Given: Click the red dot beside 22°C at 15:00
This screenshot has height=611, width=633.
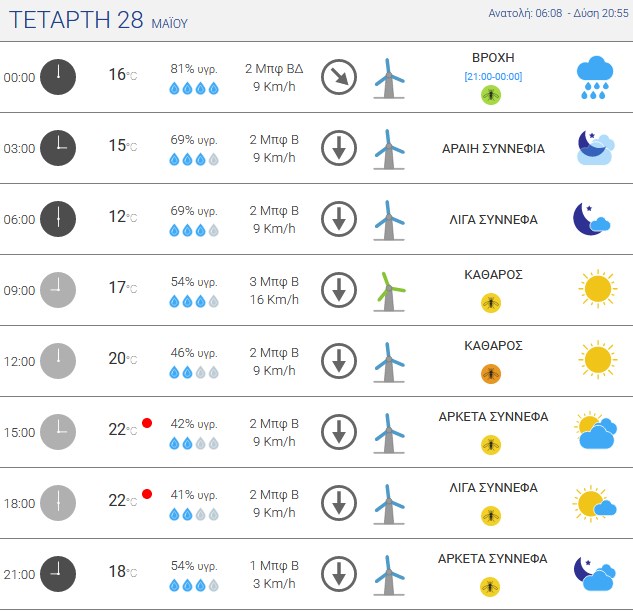Looking at the screenshot, I should [x=147, y=423].
